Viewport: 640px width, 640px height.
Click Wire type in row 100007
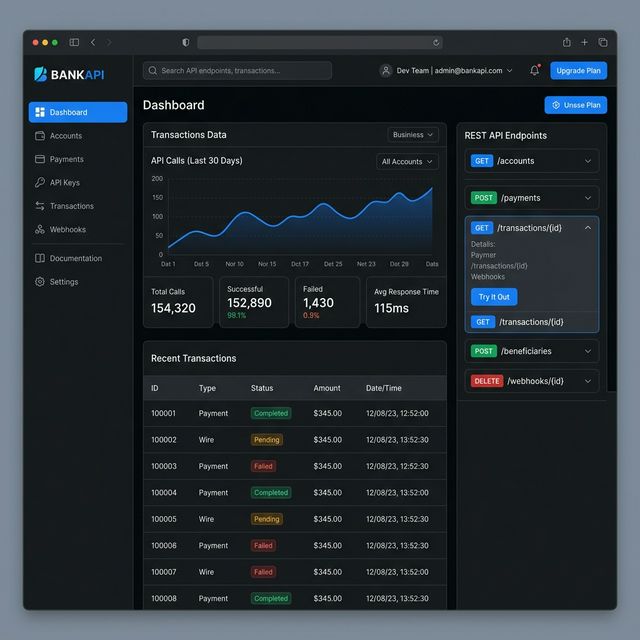(206, 572)
